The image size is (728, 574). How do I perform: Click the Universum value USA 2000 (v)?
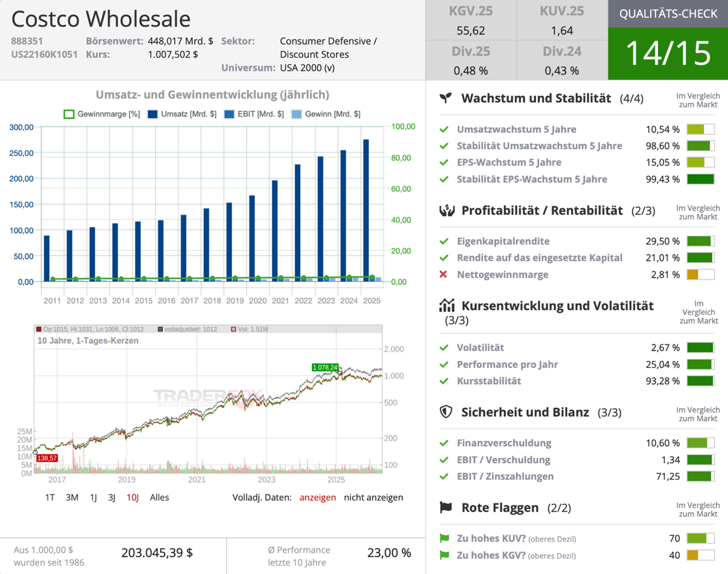tap(307, 68)
